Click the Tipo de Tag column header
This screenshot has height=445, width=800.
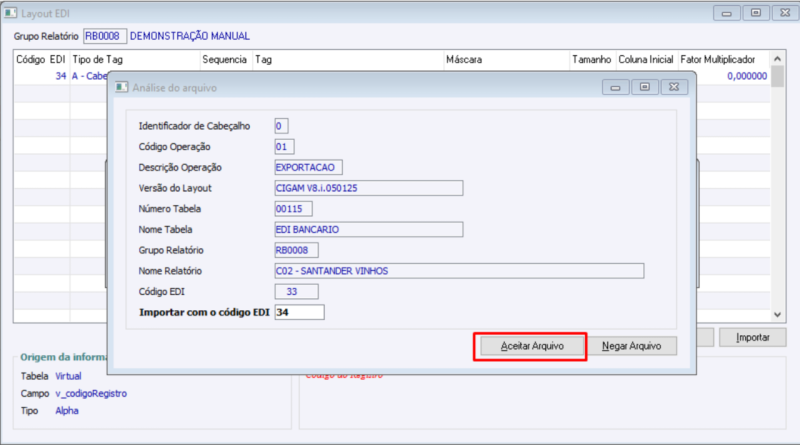pyautogui.click(x=135, y=60)
